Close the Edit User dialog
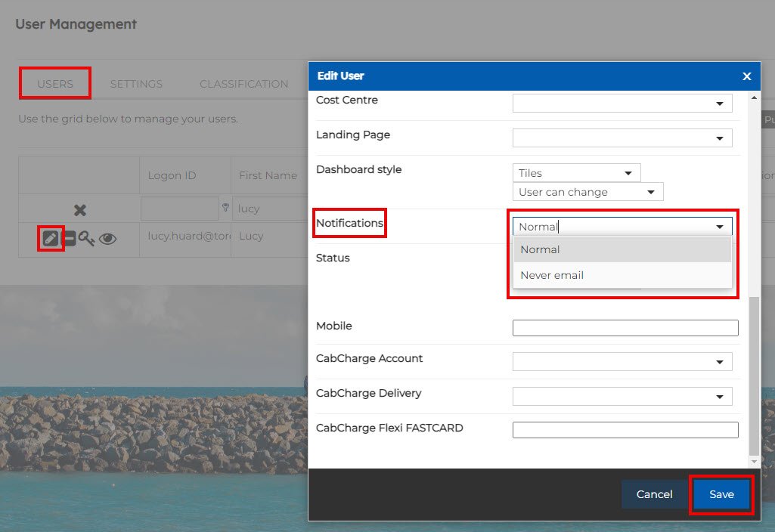 (746, 76)
